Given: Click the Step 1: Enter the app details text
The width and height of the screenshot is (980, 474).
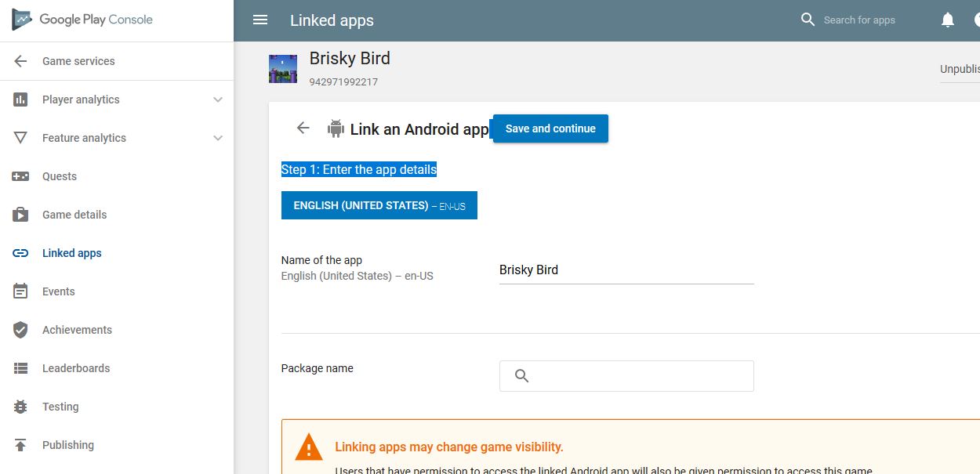Looking at the screenshot, I should pos(359,169).
